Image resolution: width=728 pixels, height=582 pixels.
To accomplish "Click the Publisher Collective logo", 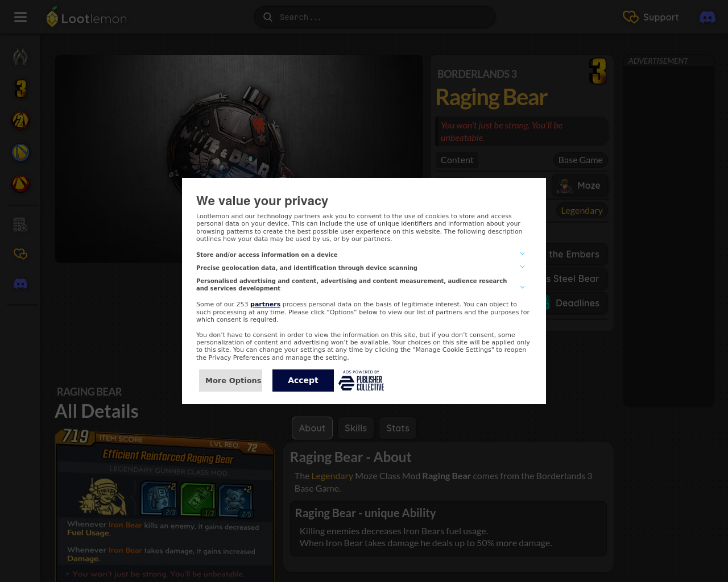I will pyautogui.click(x=361, y=380).
